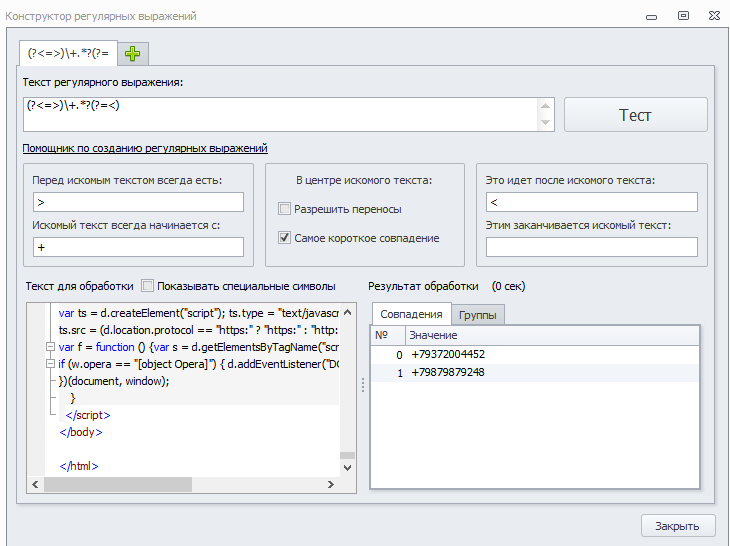Click the Значение column header
Screen dimensions: 730x546
pyautogui.click(x=552, y=335)
